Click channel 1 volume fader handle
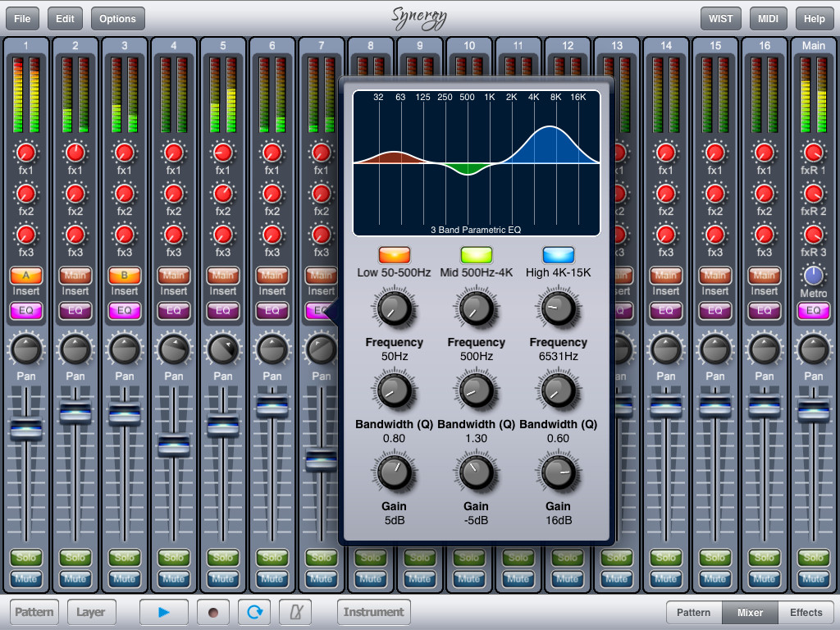This screenshot has width=840, height=630. [x=25, y=428]
